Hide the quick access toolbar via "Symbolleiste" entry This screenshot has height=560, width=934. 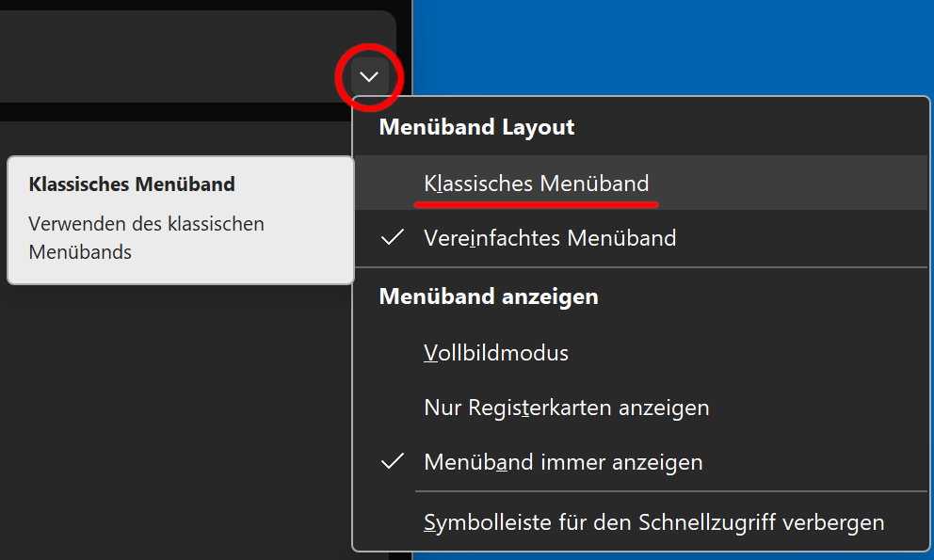(653, 522)
